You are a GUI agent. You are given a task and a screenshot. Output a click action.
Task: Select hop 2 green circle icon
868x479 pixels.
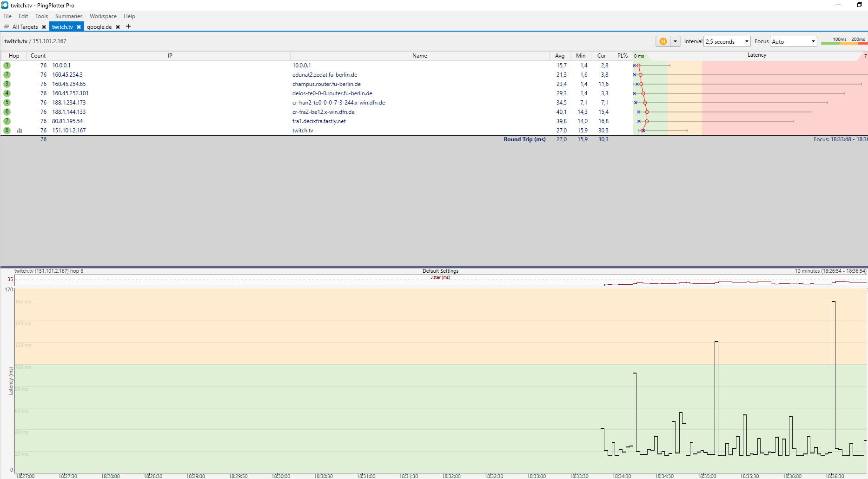coord(7,75)
